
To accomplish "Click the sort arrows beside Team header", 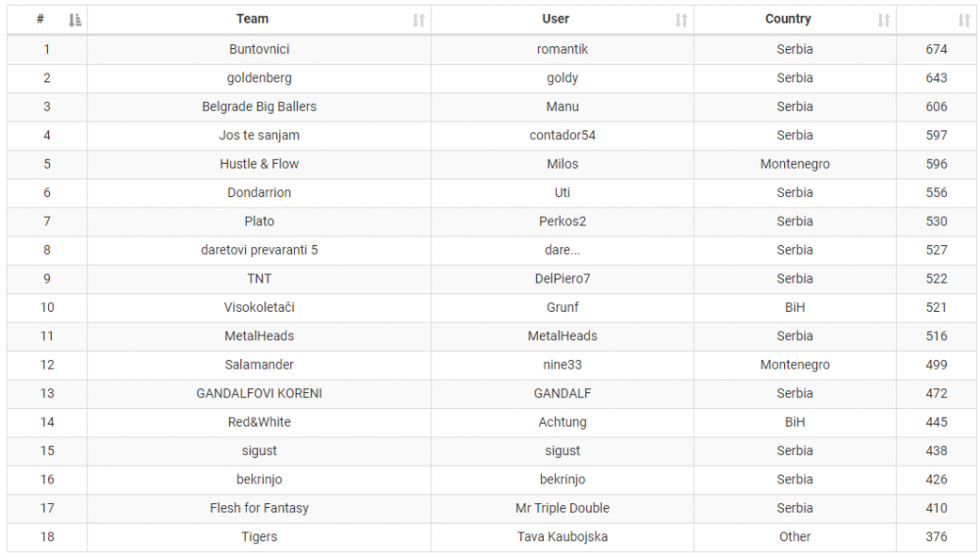I will tap(418, 20).
